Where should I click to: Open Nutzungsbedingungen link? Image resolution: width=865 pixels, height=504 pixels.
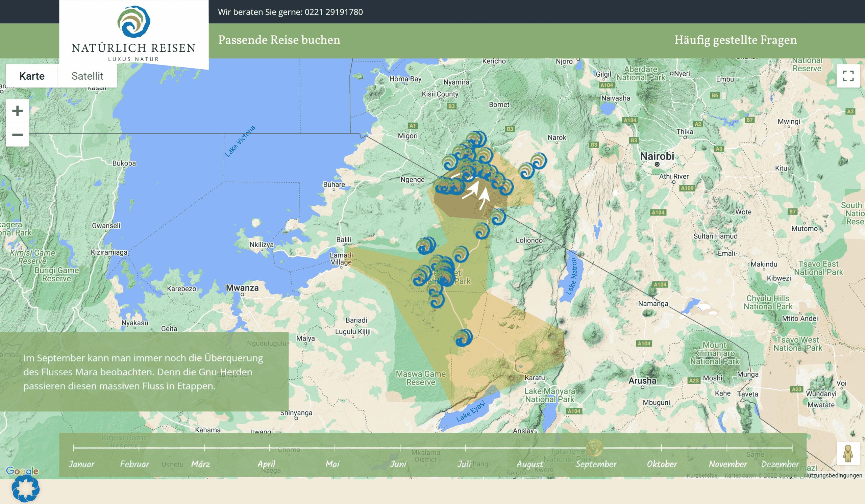[x=833, y=475]
